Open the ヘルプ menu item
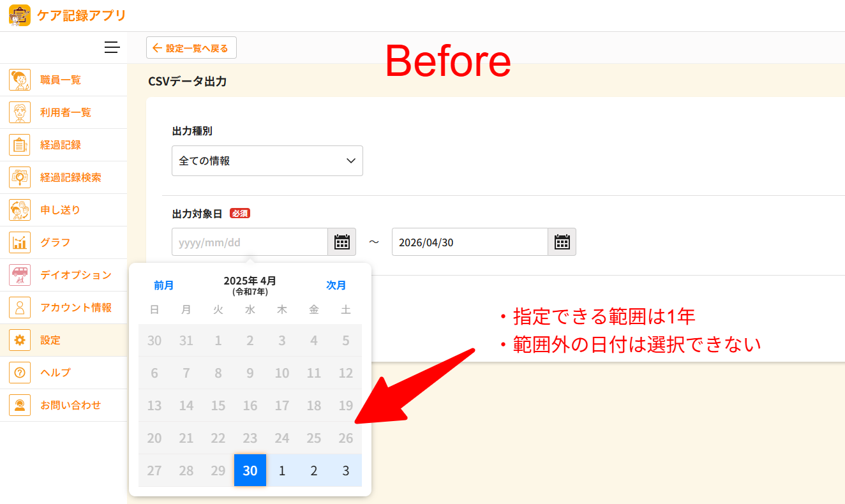The image size is (845, 504). 55,373
